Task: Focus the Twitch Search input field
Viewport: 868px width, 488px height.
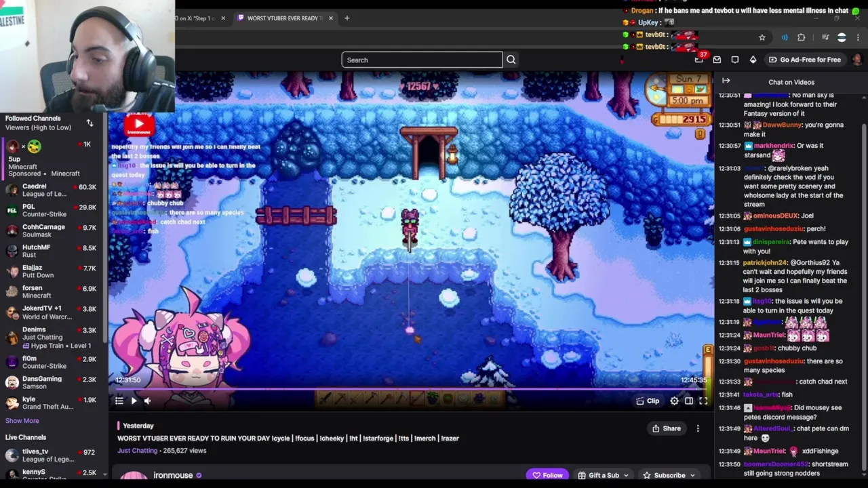Action: coord(422,60)
